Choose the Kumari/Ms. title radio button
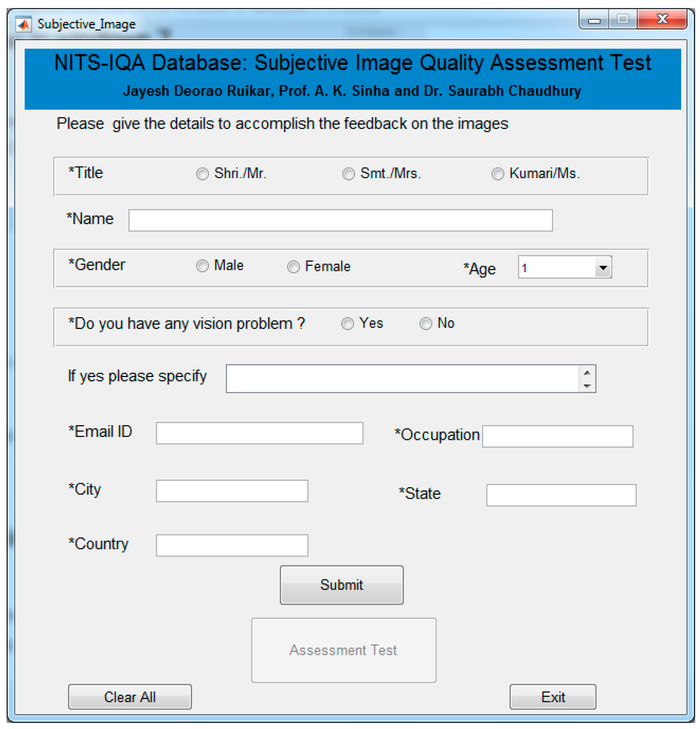 [497, 174]
